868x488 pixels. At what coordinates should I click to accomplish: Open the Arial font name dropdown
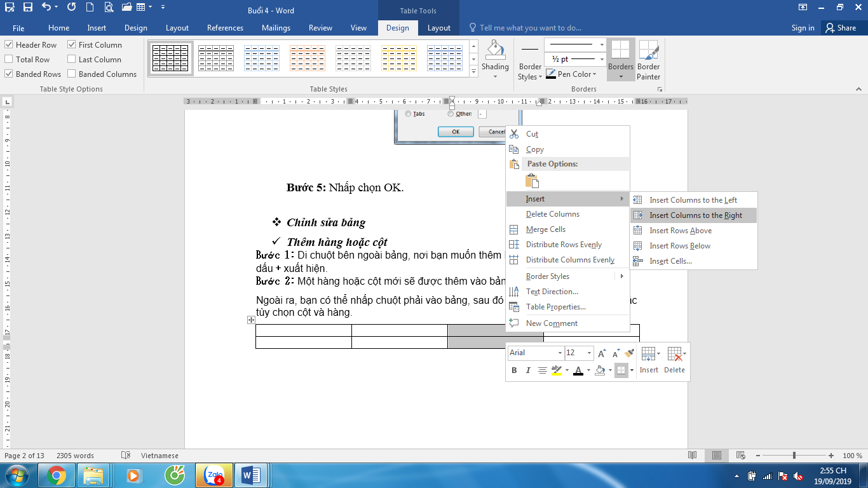pos(560,353)
